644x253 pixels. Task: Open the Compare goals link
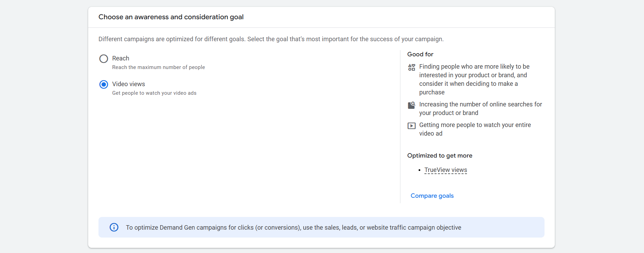432,196
